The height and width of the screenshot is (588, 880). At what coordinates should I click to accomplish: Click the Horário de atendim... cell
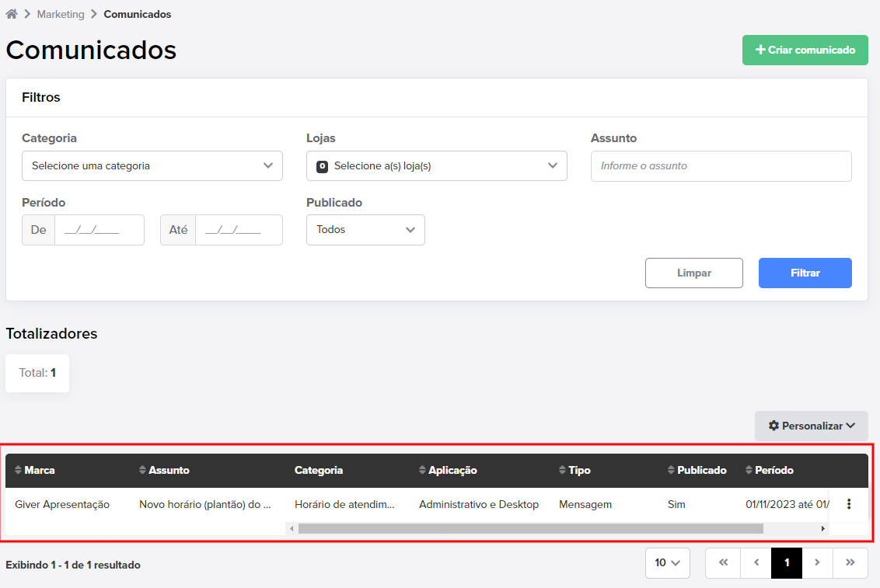[x=344, y=504]
